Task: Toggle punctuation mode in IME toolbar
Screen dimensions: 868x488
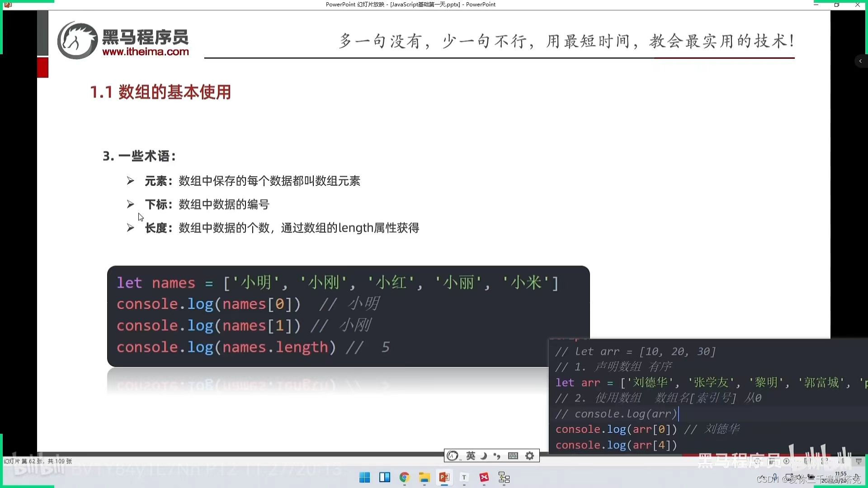Action: [x=497, y=456]
